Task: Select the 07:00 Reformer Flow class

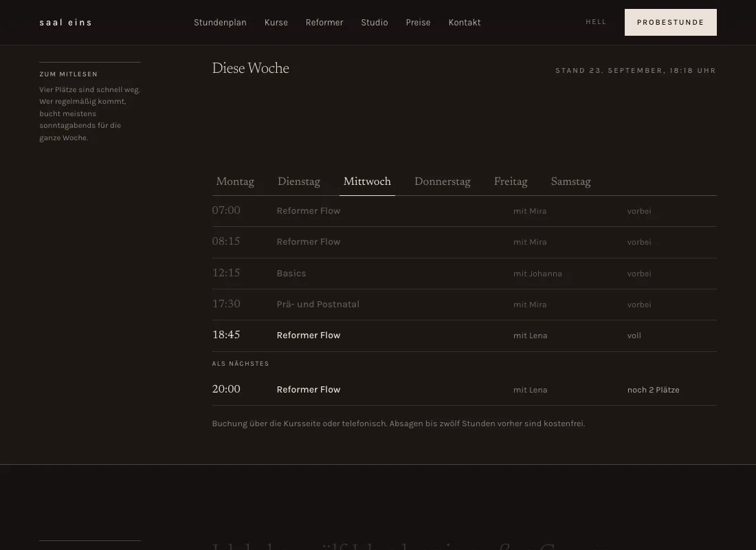Action: (x=465, y=211)
